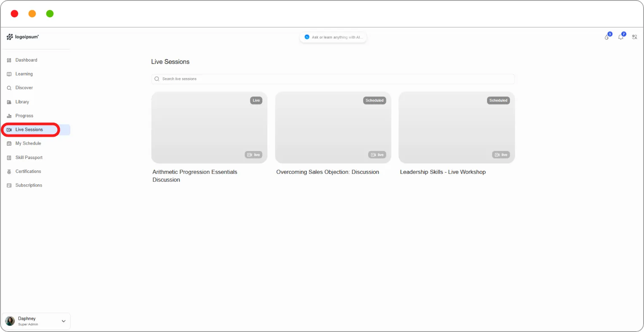Open Live Sessions in the sidebar
The width and height of the screenshot is (644, 332).
point(36,130)
